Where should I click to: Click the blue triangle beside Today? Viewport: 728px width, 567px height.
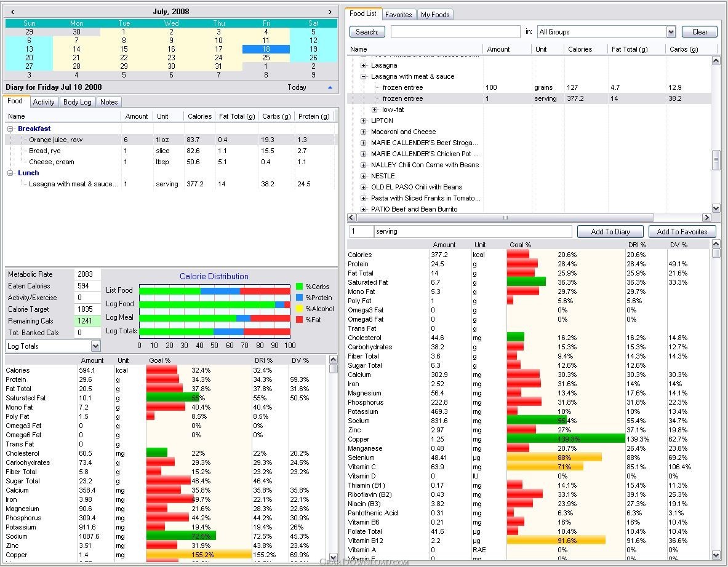pos(330,87)
